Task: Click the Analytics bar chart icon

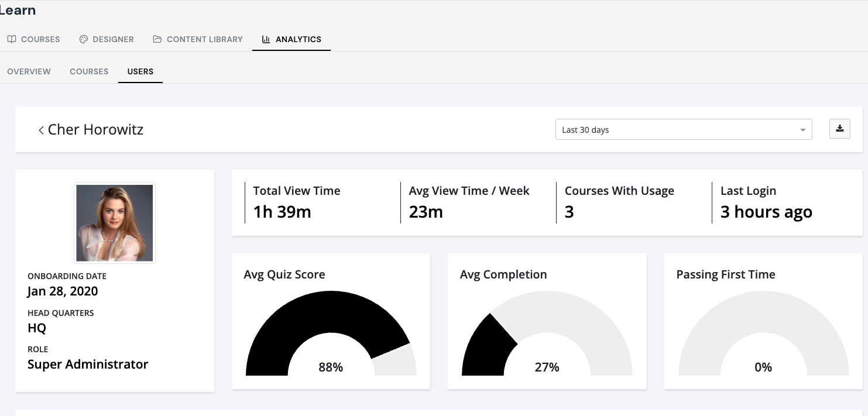Action: [266, 39]
